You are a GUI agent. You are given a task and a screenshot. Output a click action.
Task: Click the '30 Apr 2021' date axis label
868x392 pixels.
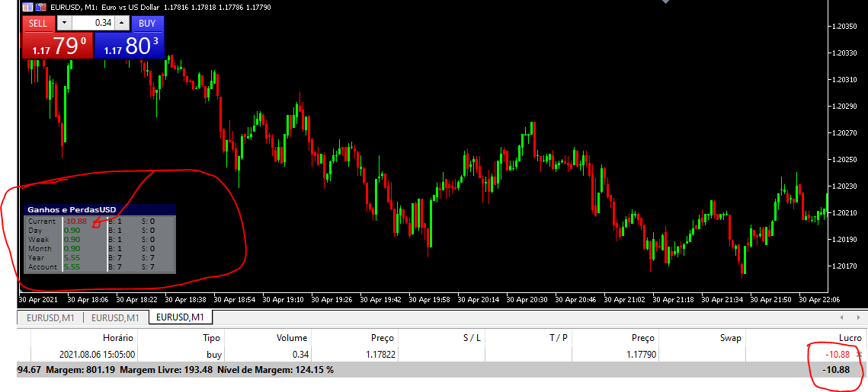[x=38, y=299]
